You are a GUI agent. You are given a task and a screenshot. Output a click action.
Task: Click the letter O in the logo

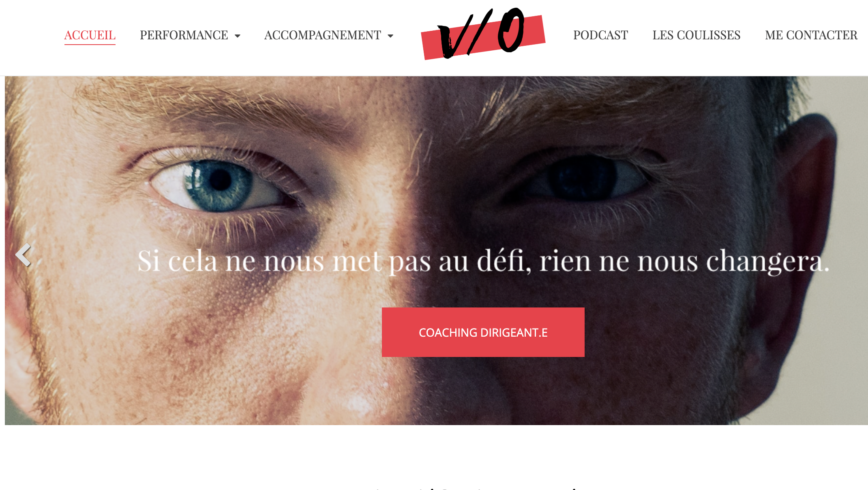512,30
